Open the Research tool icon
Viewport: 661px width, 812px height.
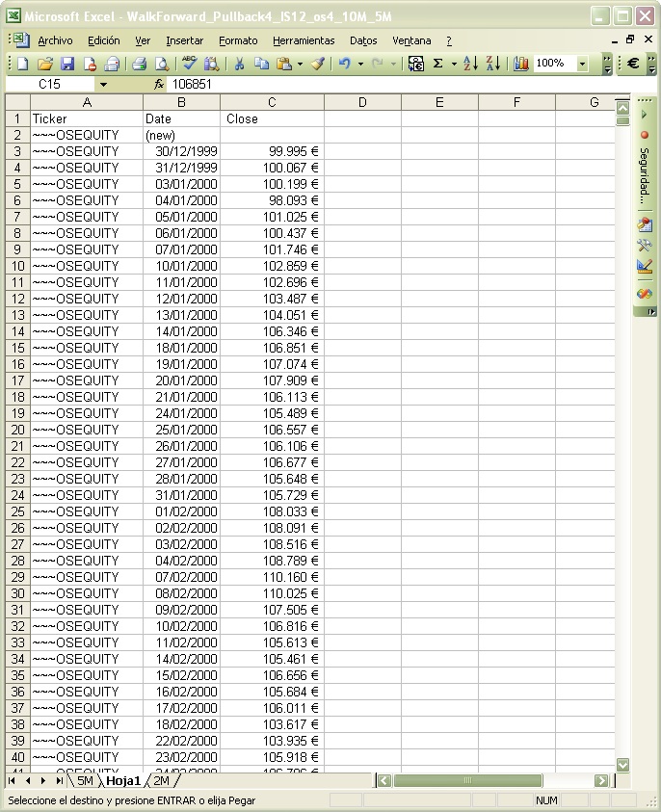pos(211,64)
